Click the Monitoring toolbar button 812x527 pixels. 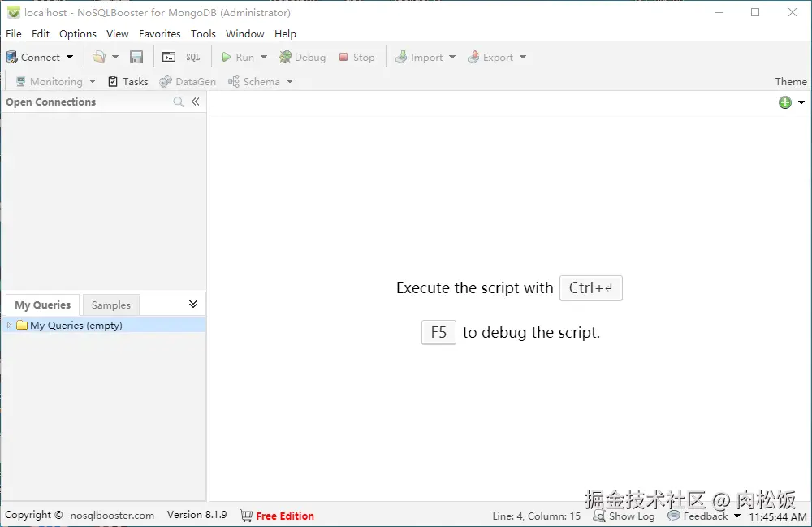click(50, 82)
